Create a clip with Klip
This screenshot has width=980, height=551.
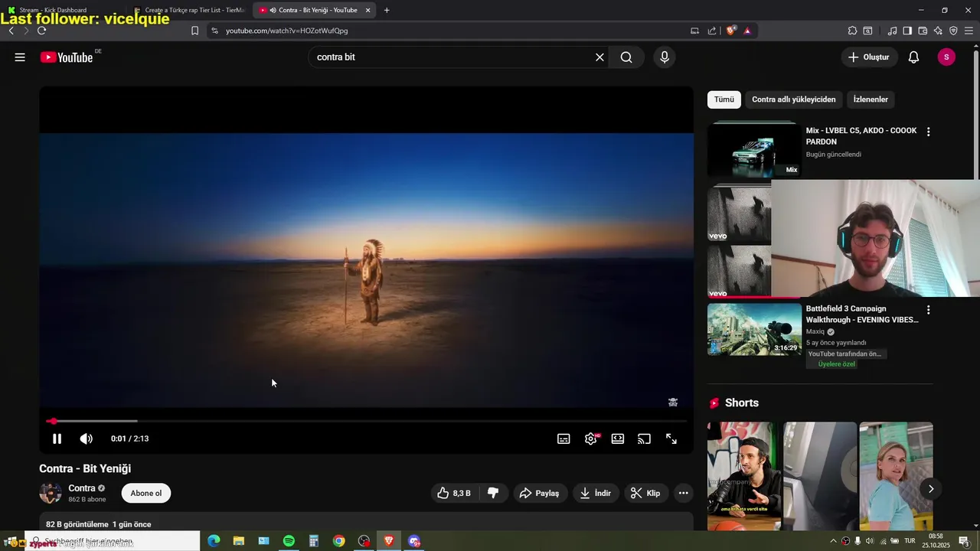coord(645,494)
